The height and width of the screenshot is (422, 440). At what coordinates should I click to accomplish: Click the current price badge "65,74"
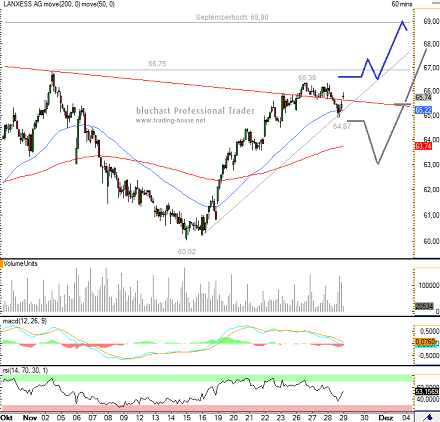click(423, 98)
